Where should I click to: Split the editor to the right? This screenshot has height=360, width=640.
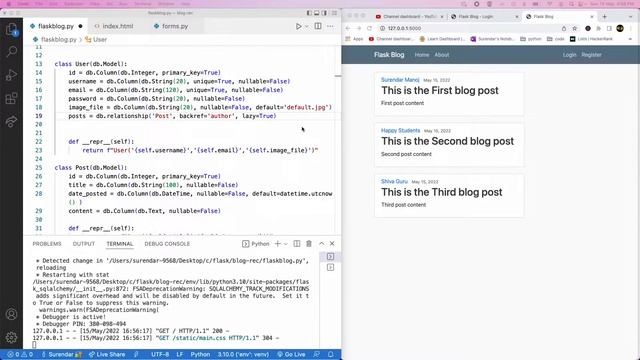[318, 26]
